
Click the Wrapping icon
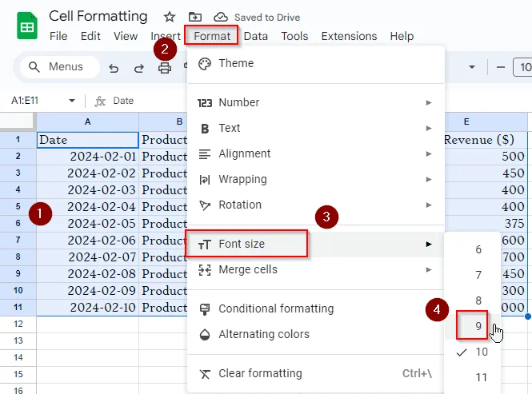coord(205,180)
